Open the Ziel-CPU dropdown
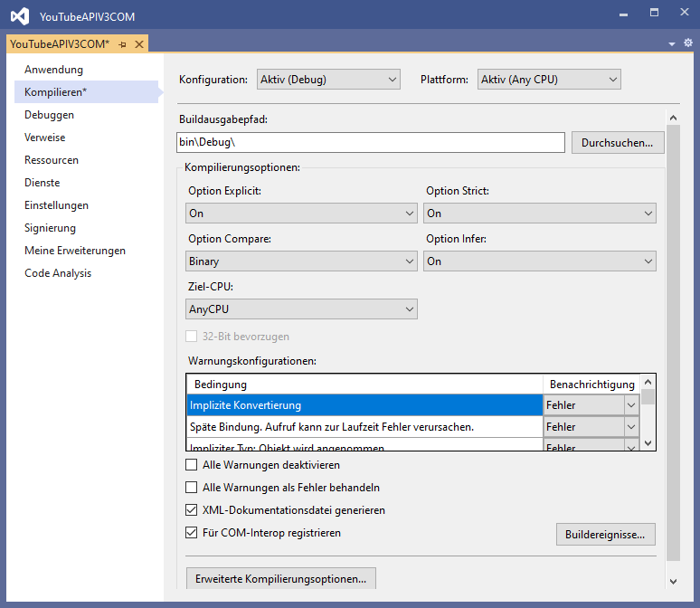Image resolution: width=700 pixels, height=608 pixels. (x=301, y=309)
